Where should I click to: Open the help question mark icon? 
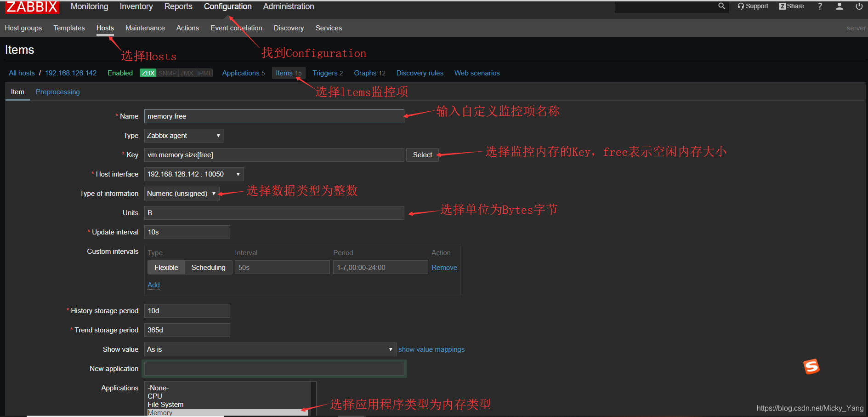click(820, 6)
